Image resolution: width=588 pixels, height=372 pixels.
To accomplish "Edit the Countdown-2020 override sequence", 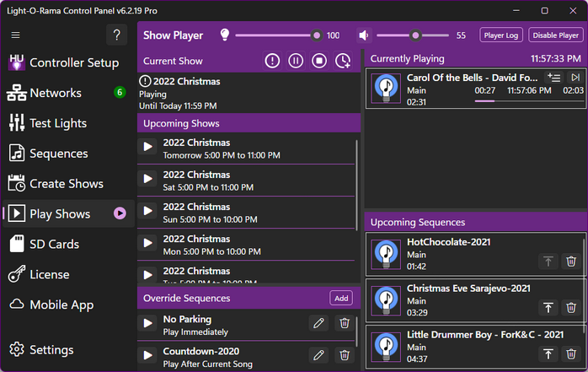I will (318, 355).
